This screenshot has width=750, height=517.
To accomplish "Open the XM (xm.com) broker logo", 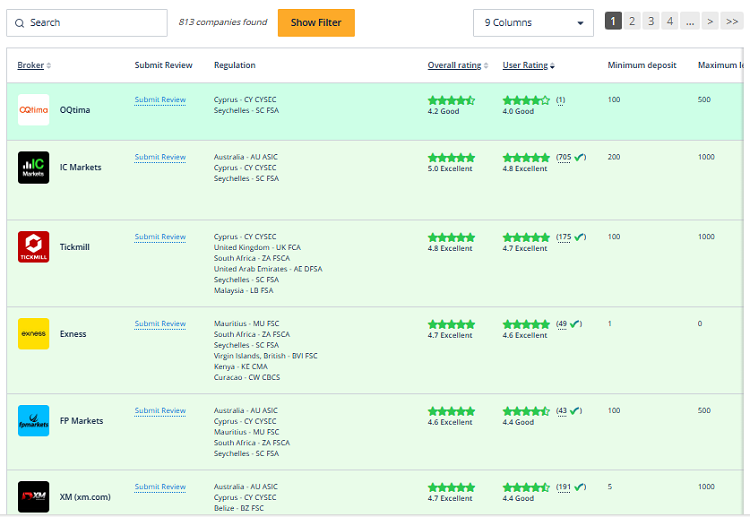I will pyautogui.click(x=33, y=497).
